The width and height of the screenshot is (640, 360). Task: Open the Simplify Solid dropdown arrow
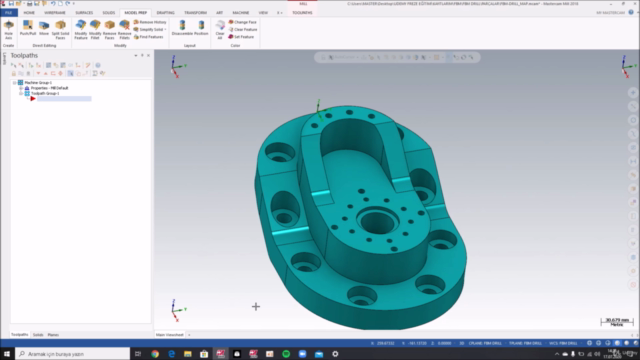point(165,29)
